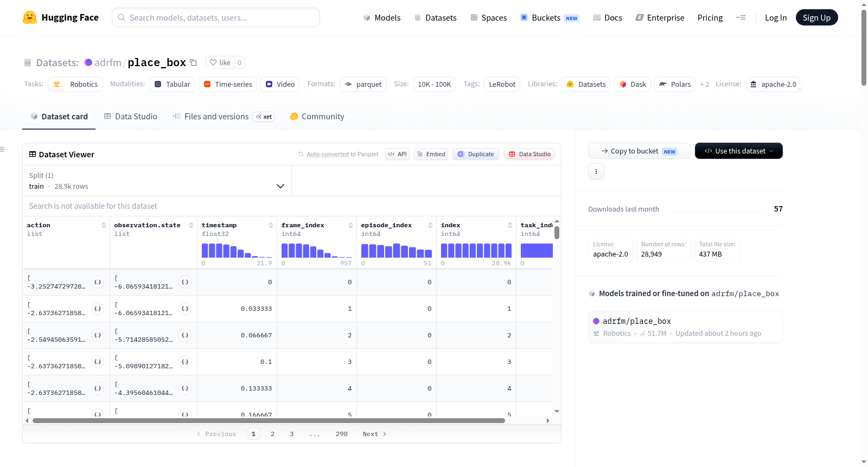Open Buckets in the navigation
This screenshot has width=868, height=467.
tap(550, 18)
